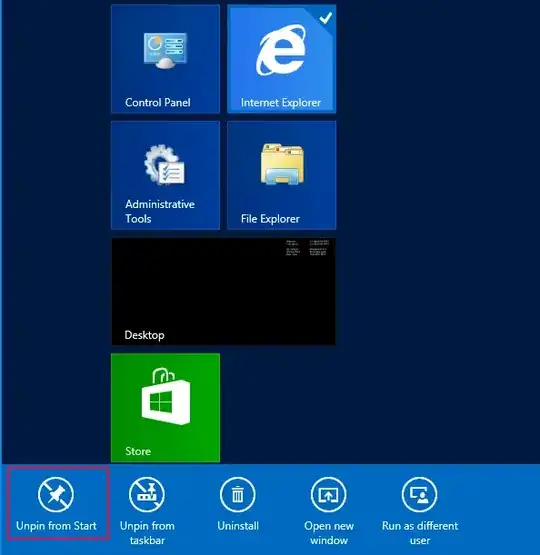This screenshot has height=555, width=540.
Task: Open the Control Panel tile
Action: pyautogui.click(x=165, y=59)
